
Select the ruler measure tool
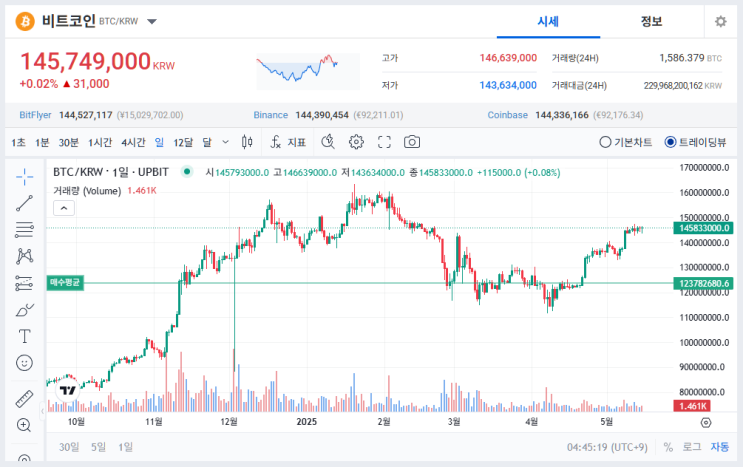pos(24,399)
